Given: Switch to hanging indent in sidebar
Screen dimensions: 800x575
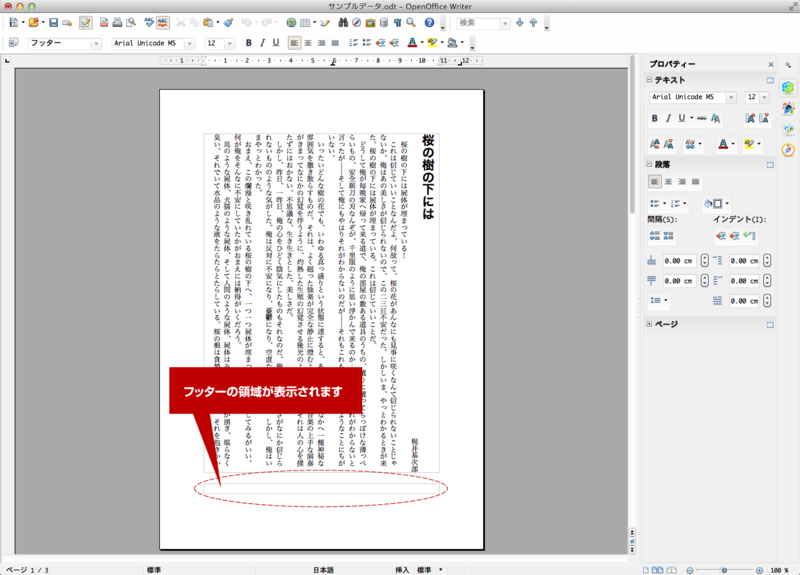Looking at the screenshot, I should (x=749, y=236).
